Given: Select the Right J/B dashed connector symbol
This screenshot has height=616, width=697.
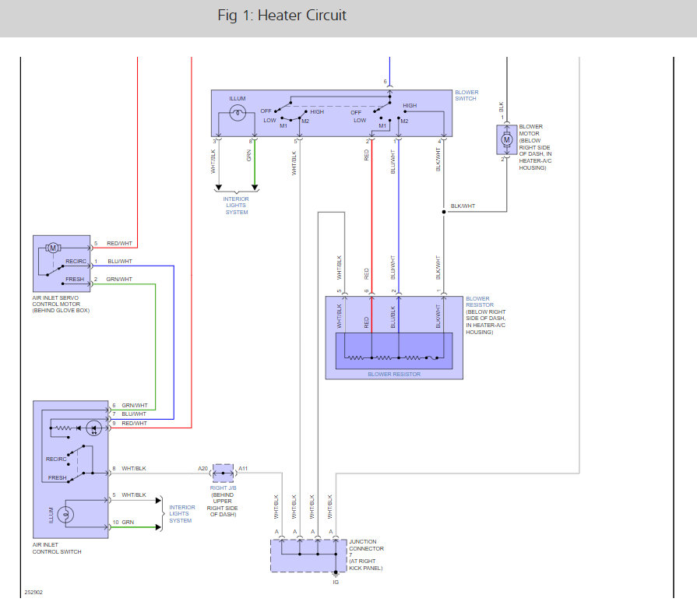Looking at the screenshot, I should click(x=224, y=473).
